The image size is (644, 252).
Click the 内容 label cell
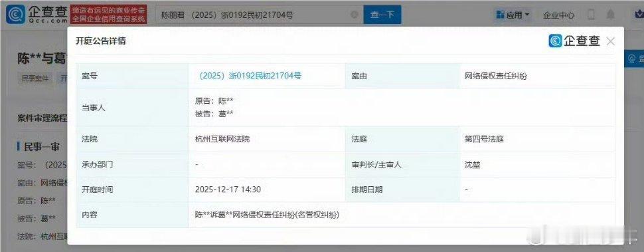point(132,215)
